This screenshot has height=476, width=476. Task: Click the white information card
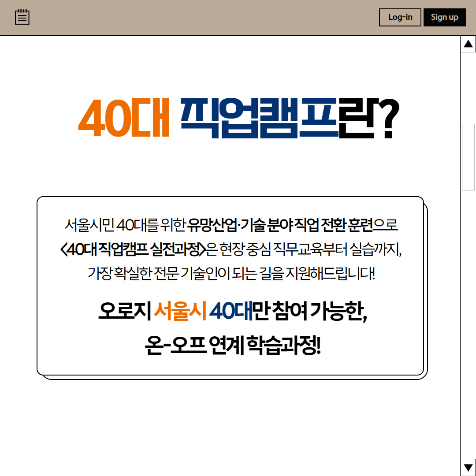point(231,286)
